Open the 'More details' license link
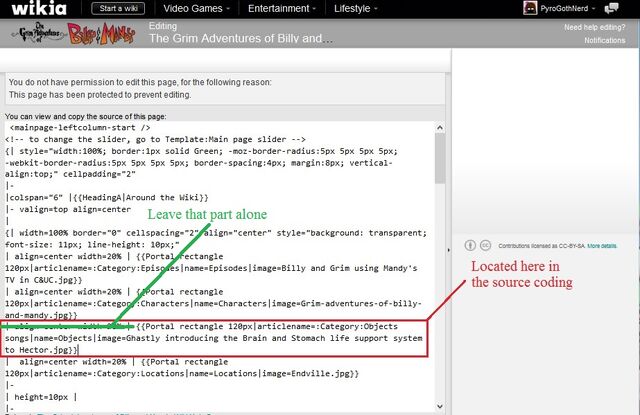This screenshot has height=415, width=640. pyautogui.click(x=602, y=246)
